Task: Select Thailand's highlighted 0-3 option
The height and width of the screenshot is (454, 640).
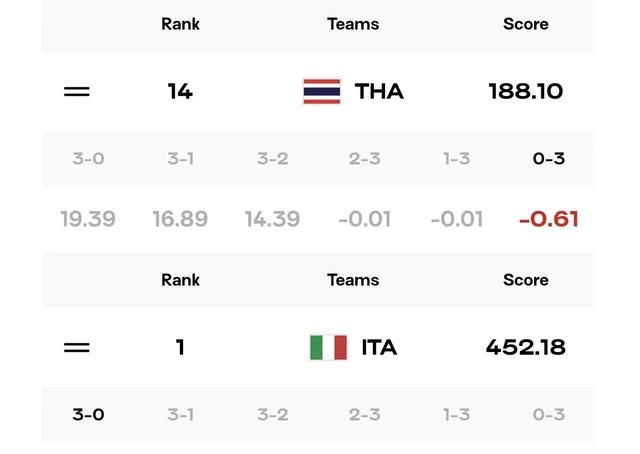Action: pos(549,158)
